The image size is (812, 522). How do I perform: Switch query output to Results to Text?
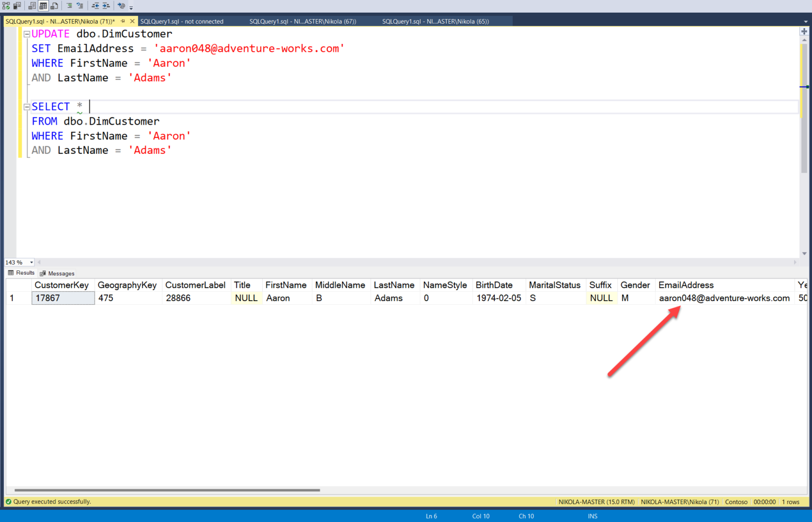pyautogui.click(x=33, y=6)
